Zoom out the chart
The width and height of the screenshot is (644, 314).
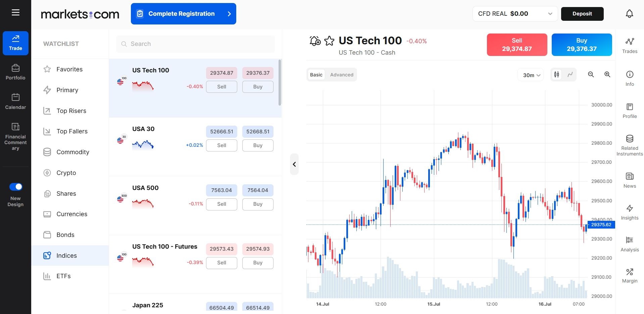coord(591,74)
